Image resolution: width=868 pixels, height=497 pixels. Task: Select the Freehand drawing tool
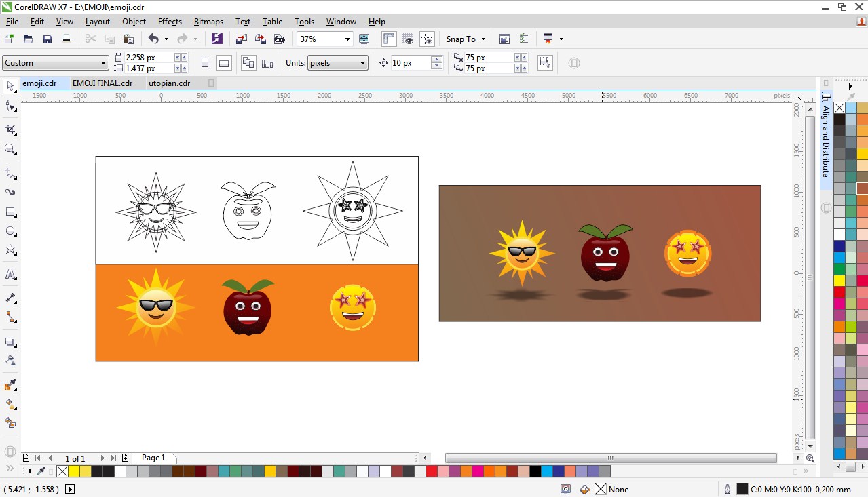coord(10,173)
